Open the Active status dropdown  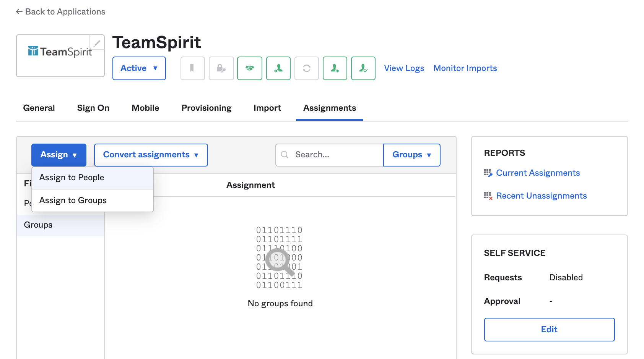click(139, 68)
